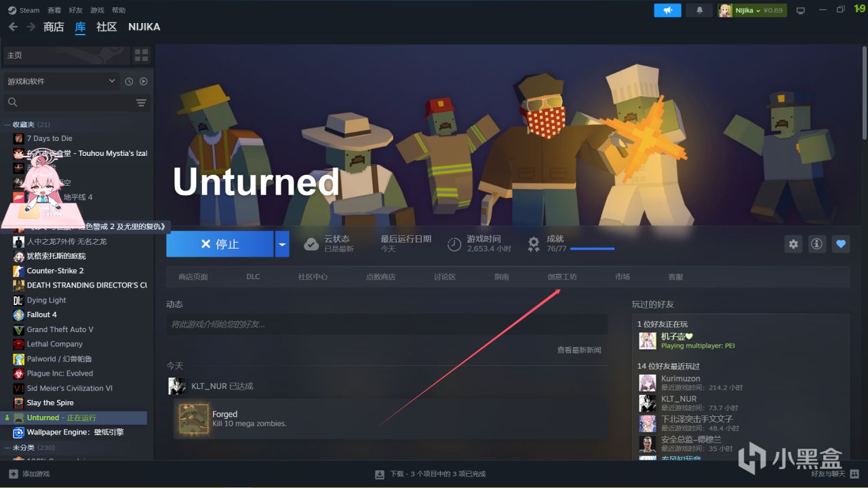Viewport: 868px width, 488px height.
Task: Click the cloud status icon
Action: pyautogui.click(x=311, y=244)
